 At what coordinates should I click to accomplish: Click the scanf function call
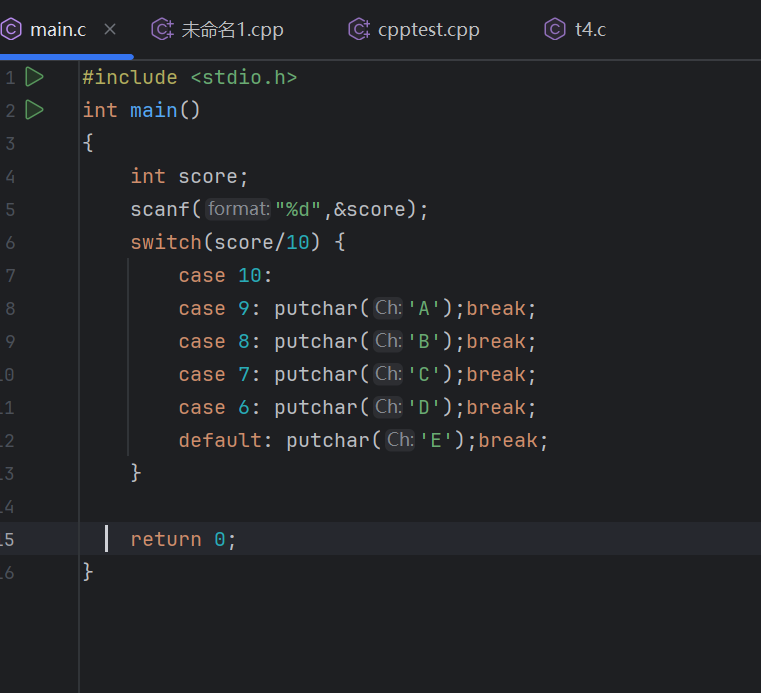pyautogui.click(x=160, y=209)
